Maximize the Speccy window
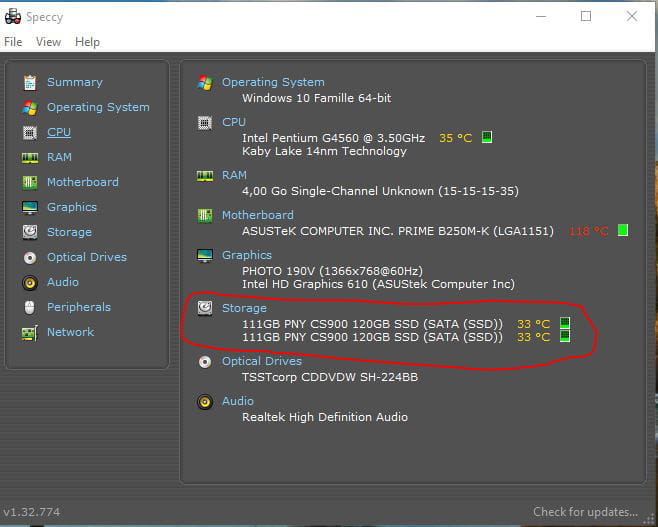Viewport: 658px width, 527px height. 586,16
